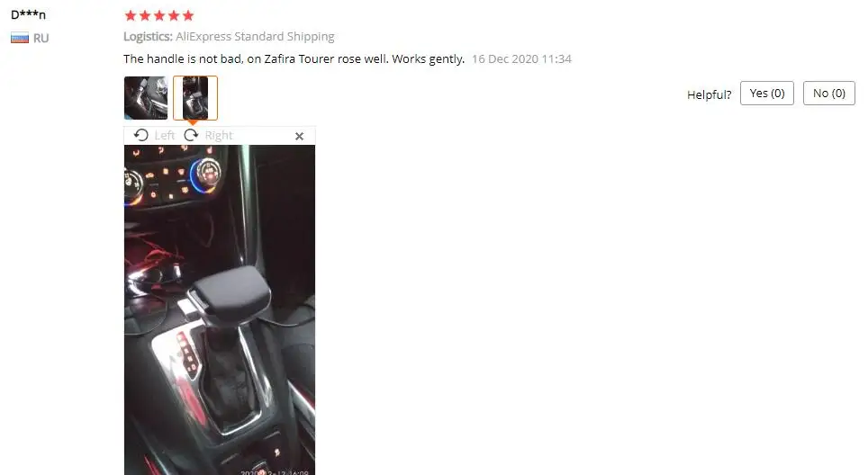Click the "Helpful?" label

click(710, 94)
